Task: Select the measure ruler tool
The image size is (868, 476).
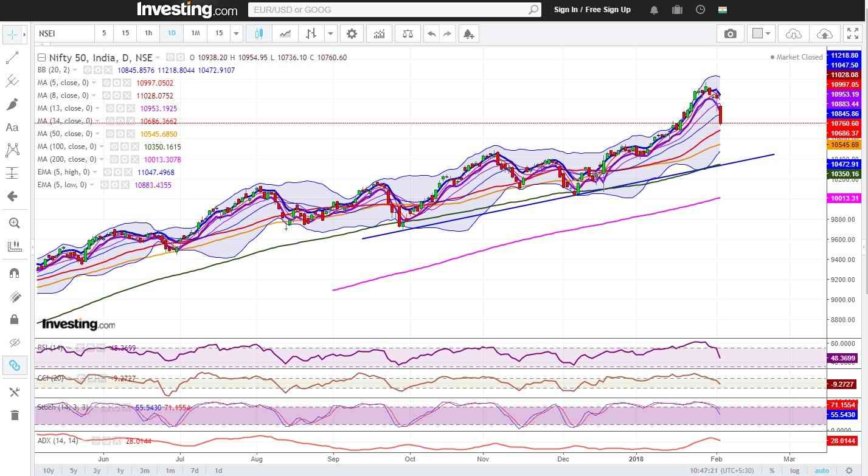Action: 13,246
